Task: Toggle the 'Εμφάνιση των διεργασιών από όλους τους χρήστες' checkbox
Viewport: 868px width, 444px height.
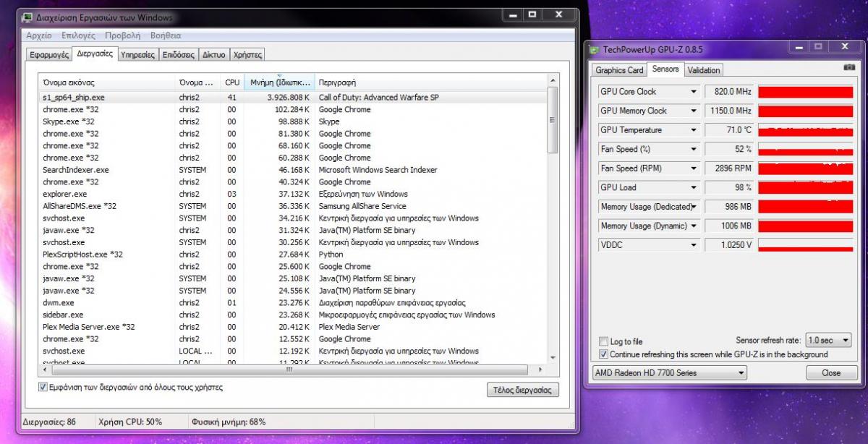Action: point(43,388)
